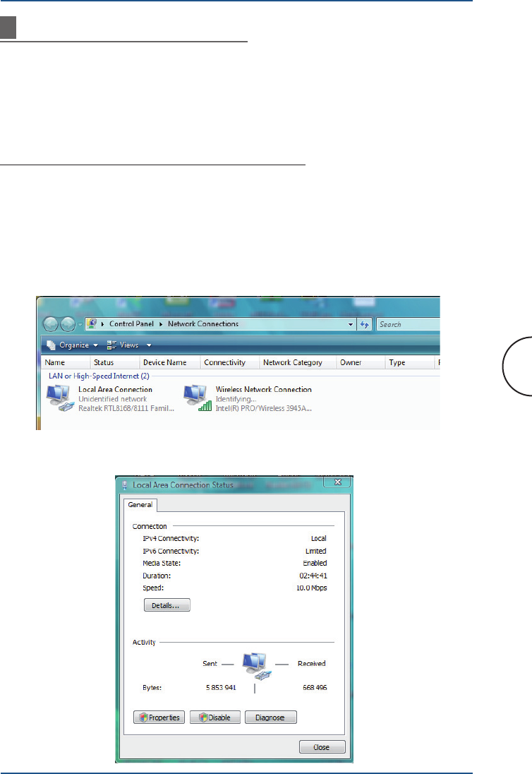Screen dimensions: 532x774
Task: Click the 'Media State:' label
Action: [x=162, y=564]
